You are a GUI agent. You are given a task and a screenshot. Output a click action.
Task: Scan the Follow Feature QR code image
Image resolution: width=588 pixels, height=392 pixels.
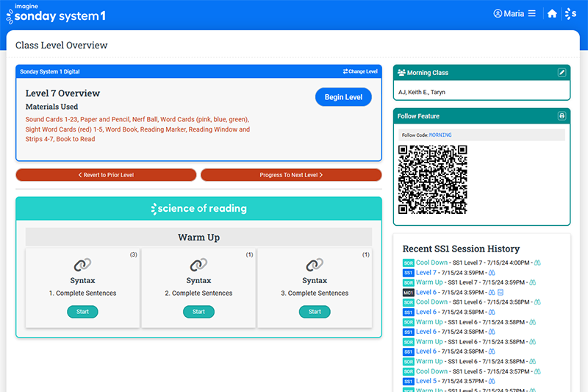click(x=432, y=179)
